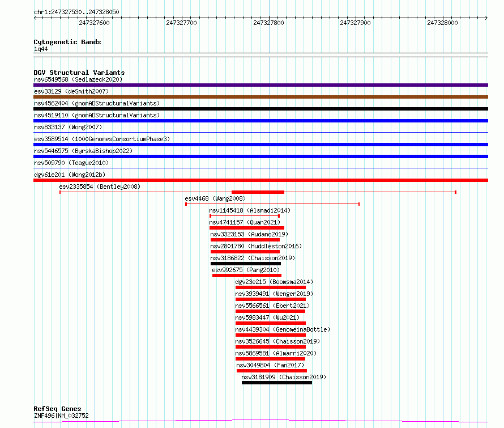Select the nsv833137 (Wong2007) label

click(x=68, y=127)
